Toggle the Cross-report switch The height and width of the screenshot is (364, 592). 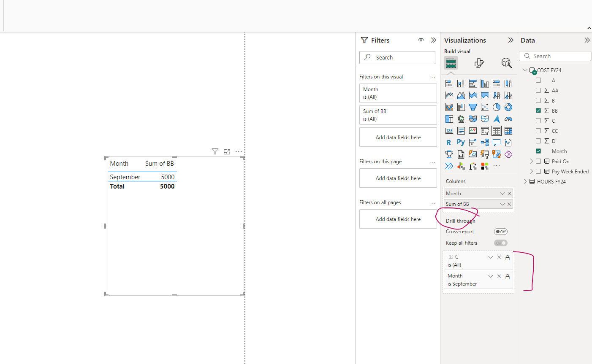point(501,232)
